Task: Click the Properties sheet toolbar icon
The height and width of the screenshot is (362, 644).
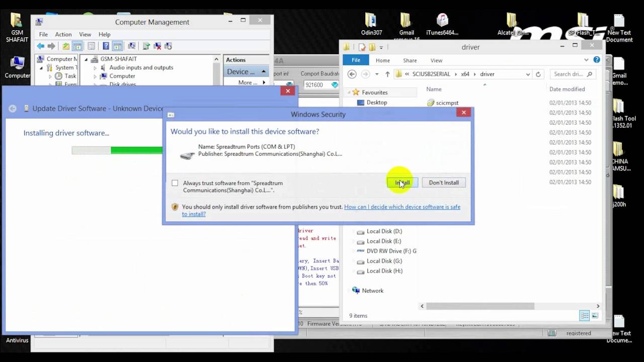Action: pos(91,46)
